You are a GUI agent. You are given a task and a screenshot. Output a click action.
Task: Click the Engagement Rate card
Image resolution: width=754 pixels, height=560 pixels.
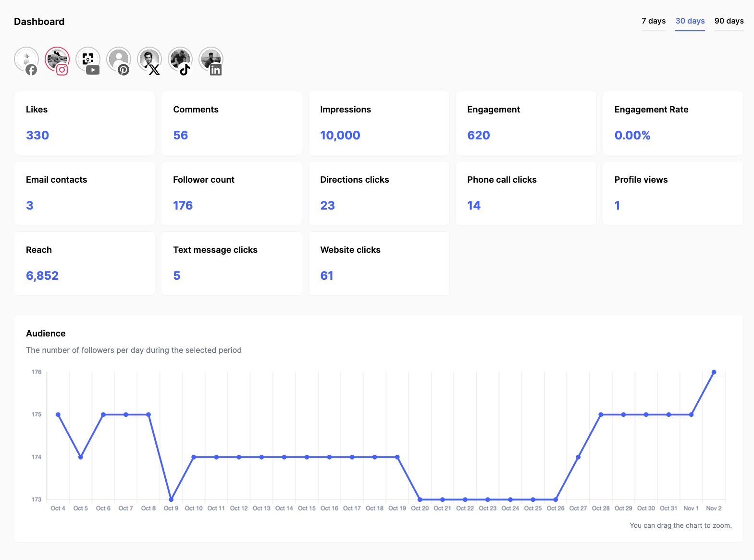point(673,123)
